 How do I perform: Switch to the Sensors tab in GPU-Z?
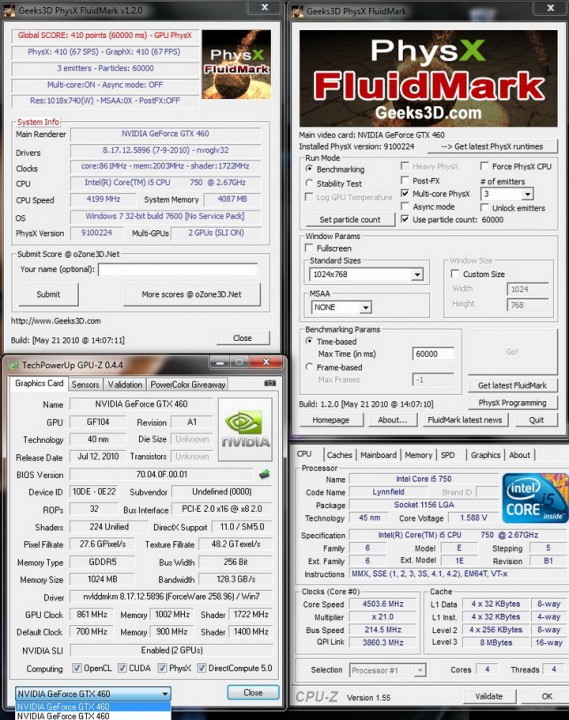85,384
